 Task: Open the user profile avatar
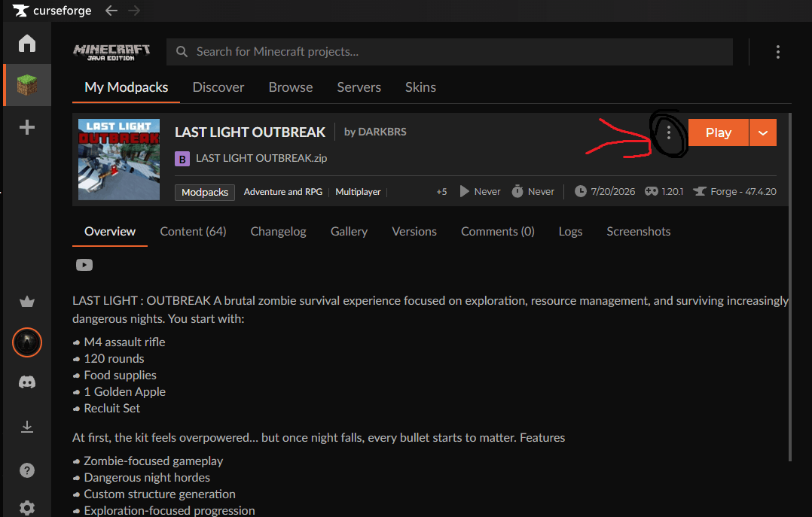pos(27,342)
